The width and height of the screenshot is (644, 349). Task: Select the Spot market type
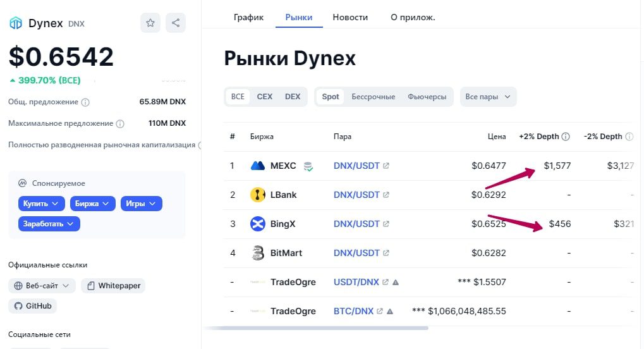(x=330, y=97)
